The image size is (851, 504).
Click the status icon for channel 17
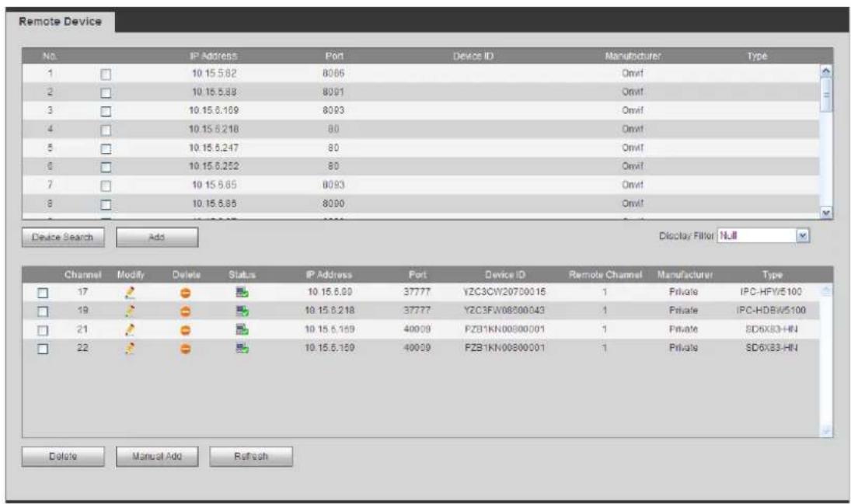242,293
